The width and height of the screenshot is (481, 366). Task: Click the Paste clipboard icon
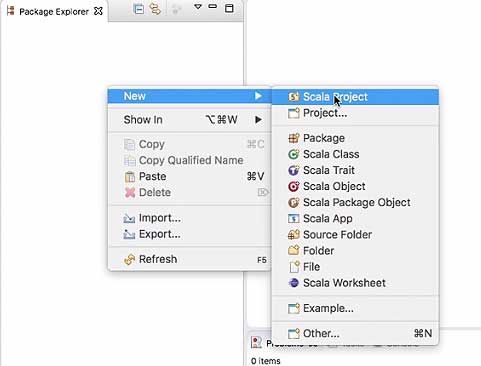(x=129, y=177)
